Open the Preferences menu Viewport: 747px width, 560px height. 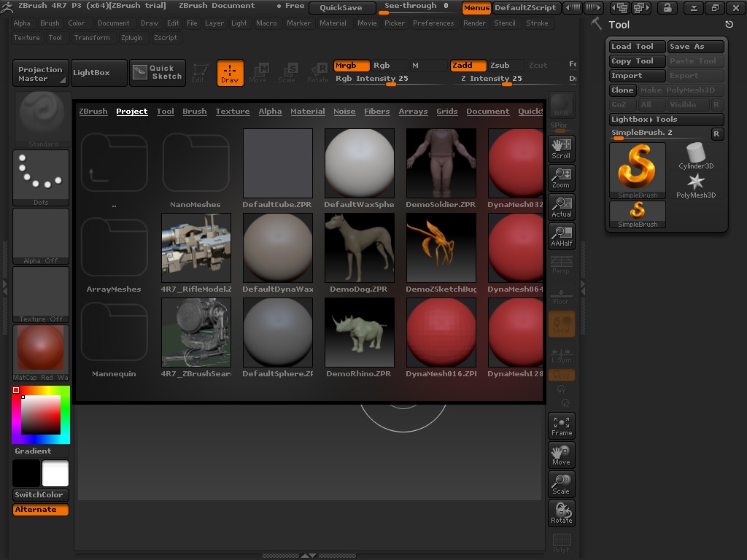click(433, 23)
